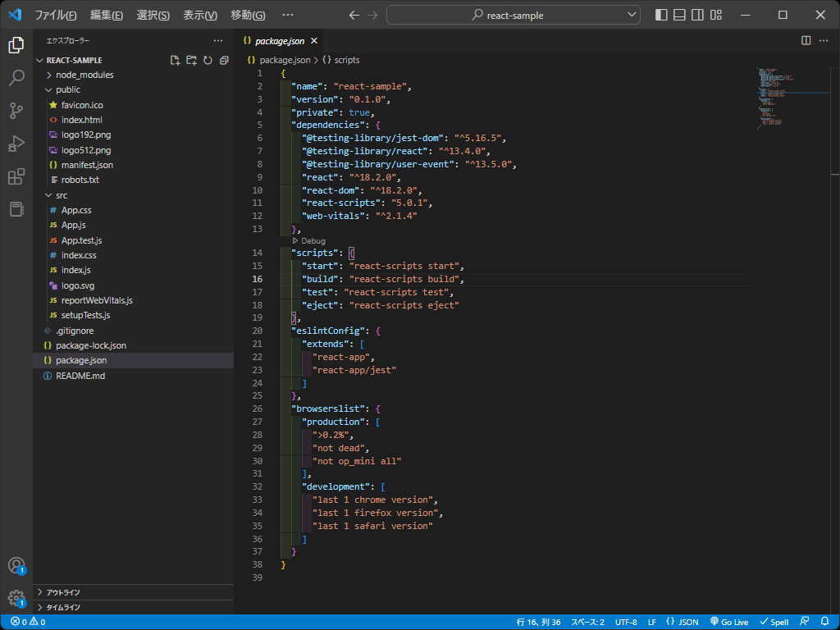Close the package.json editor tab
Viewport: 840px width, 630px height.
click(314, 41)
